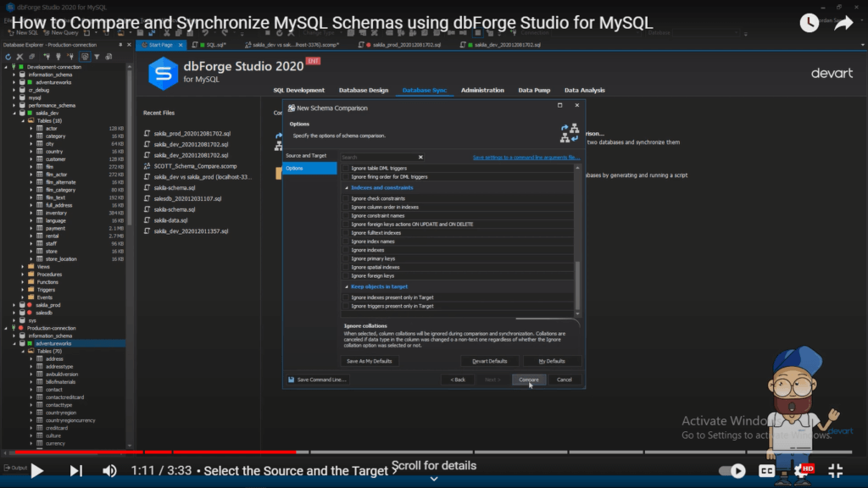Open the New Database Connection icon
This screenshot has width=868, height=488.
(46, 57)
